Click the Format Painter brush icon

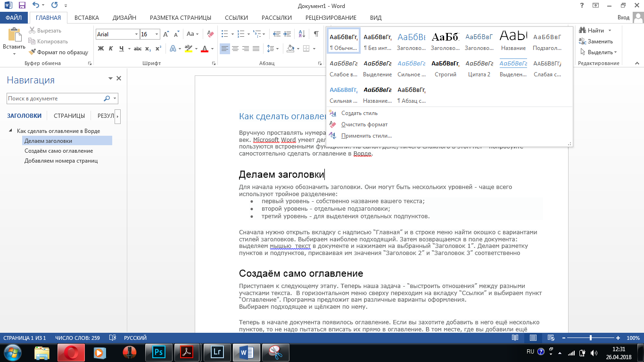click(x=33, y=52)
